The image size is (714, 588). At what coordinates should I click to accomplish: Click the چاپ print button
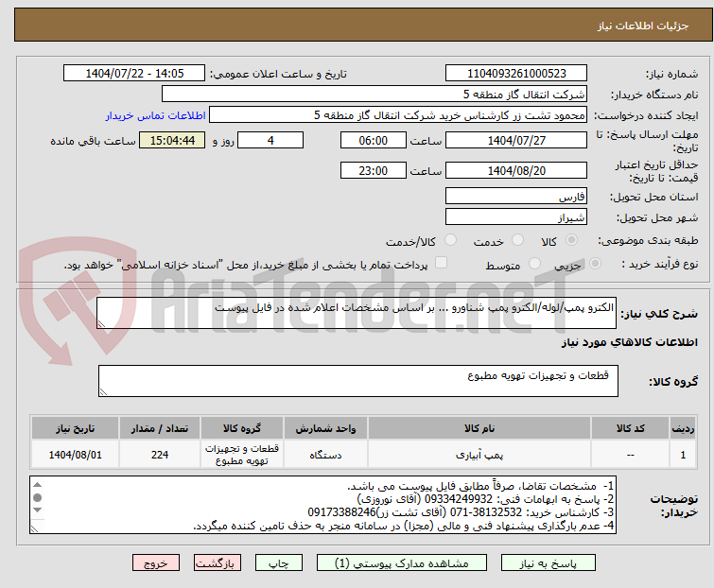278,563
